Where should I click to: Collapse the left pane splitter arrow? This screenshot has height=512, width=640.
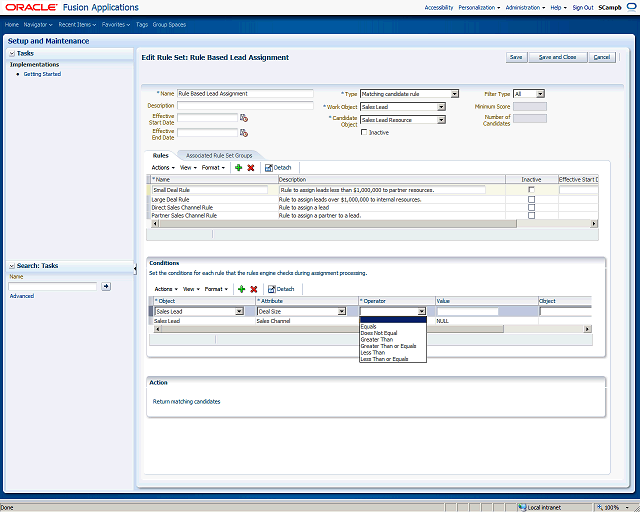135,268
